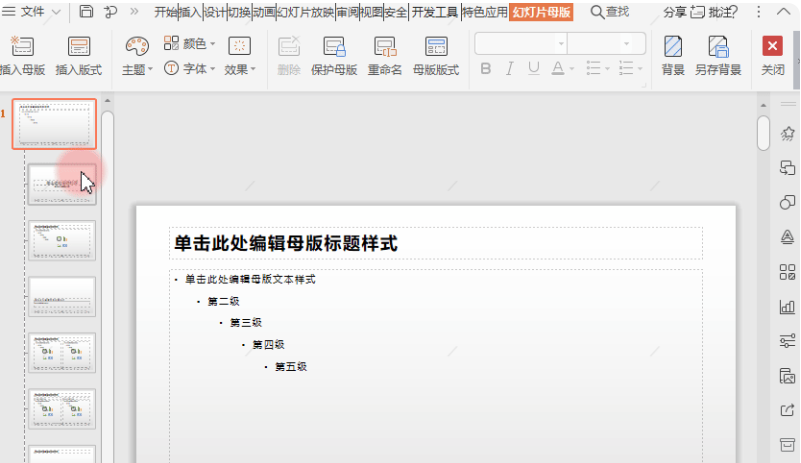Click the Comment (批注) button
The height and width of the screenshot is (463, 801).
point(714,12)
